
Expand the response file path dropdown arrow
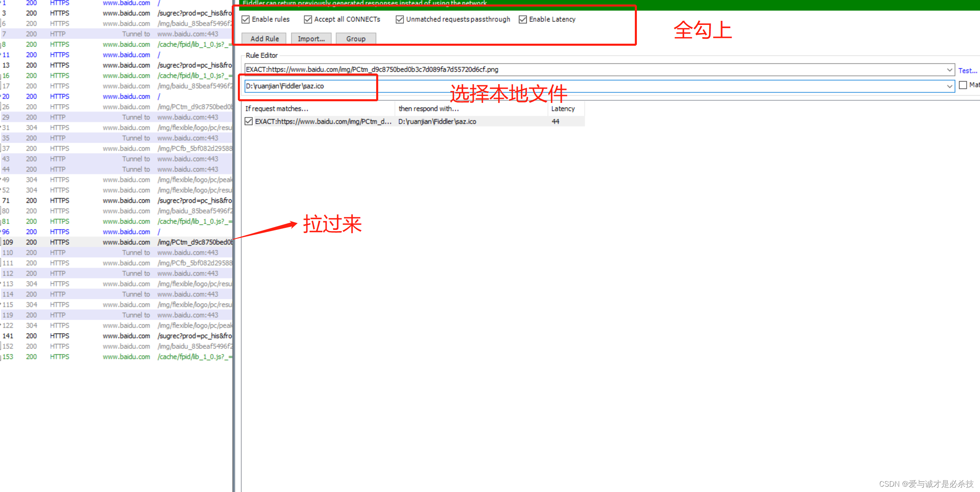tap(949, 86)
